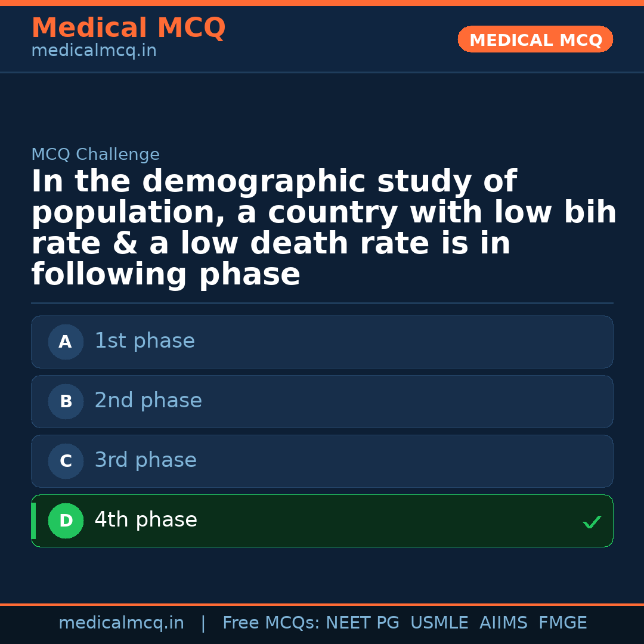Click the Medical MCQ header logo
644x644 pixels.
pyautogui.click(x=128, y=28)
